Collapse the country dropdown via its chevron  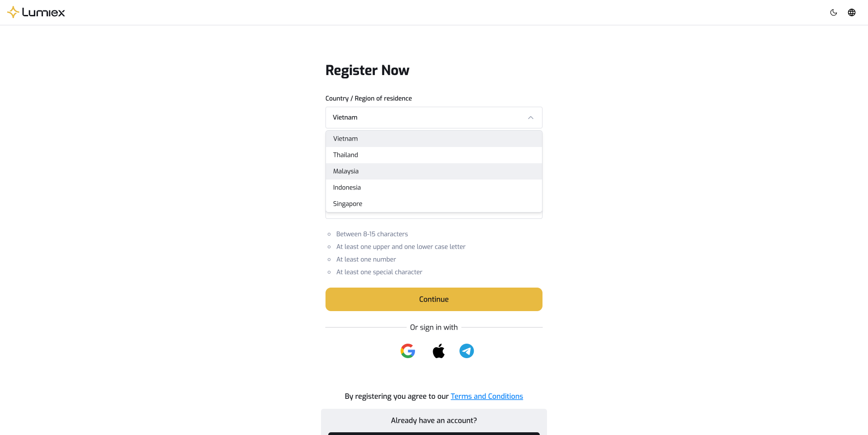tap(530, 117)
